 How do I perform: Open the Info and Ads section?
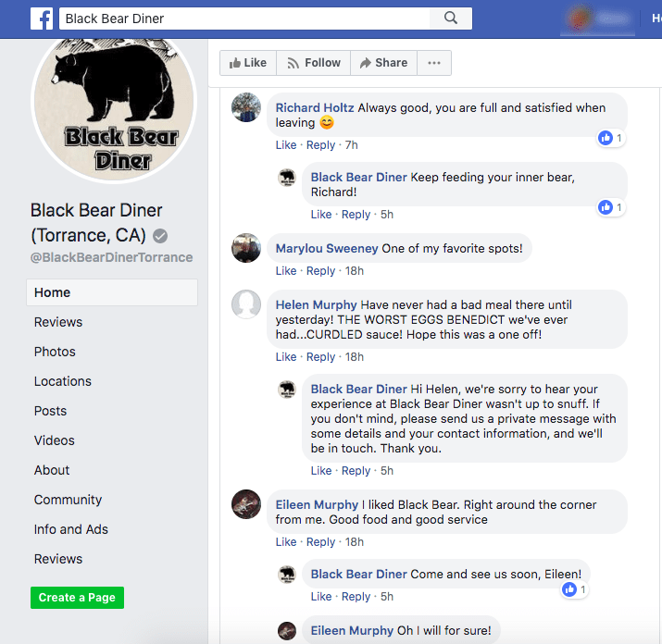(71, 529)
